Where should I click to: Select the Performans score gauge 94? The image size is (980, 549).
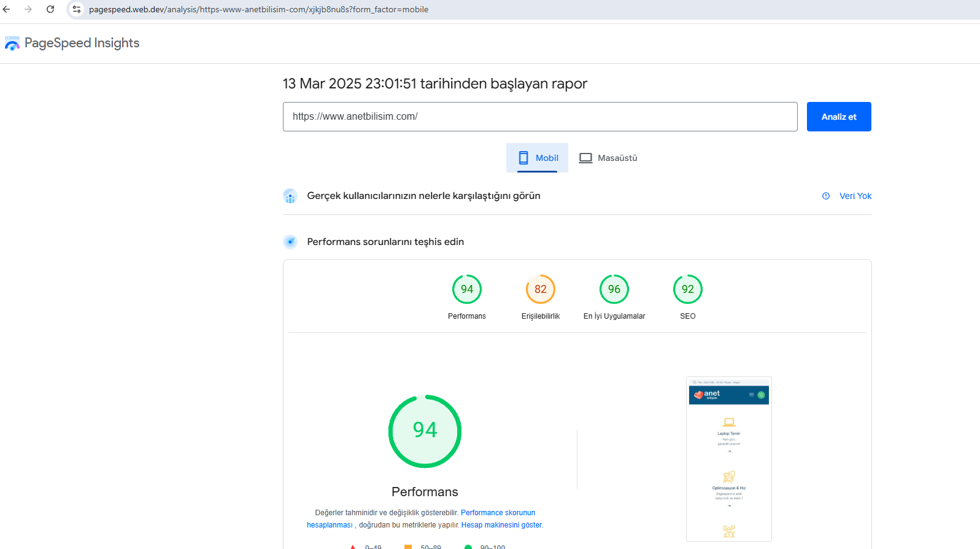(x=467, y=289)
